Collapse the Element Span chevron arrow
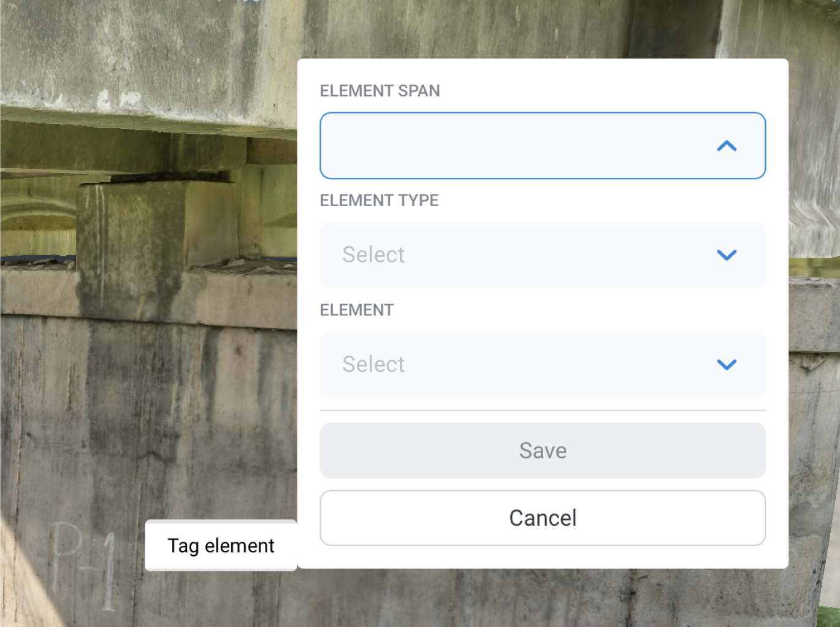840x627 pixels. click(x=727, y=146)
